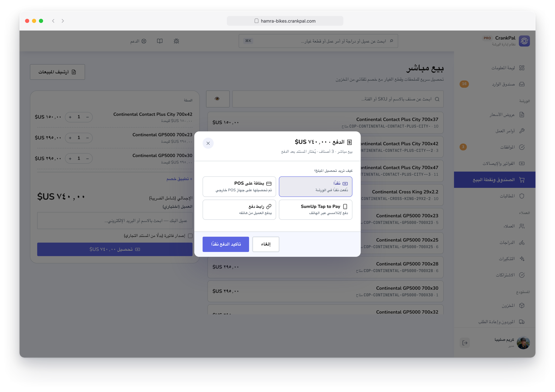
Task: Cancel the payment dialog إلغاء
Action: 266,244
